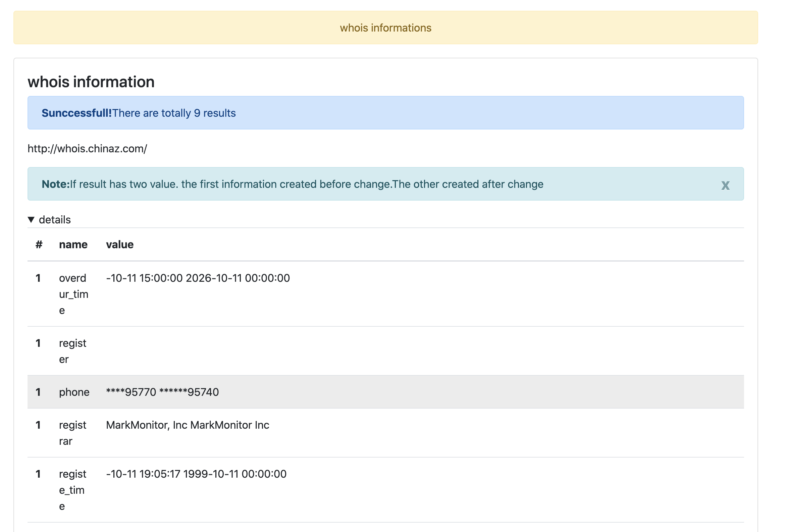
Task: Click the whois information heading
Action: (91, 82)
